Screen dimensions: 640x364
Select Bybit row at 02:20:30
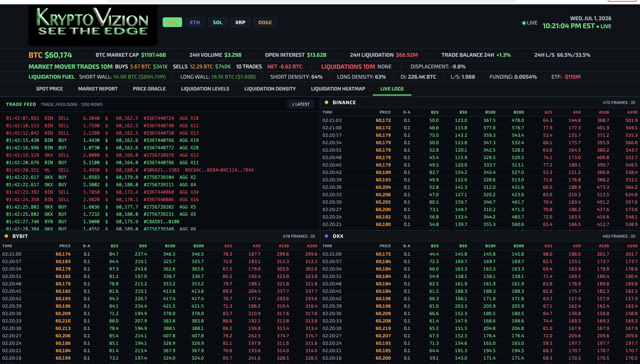pos(160,328)
